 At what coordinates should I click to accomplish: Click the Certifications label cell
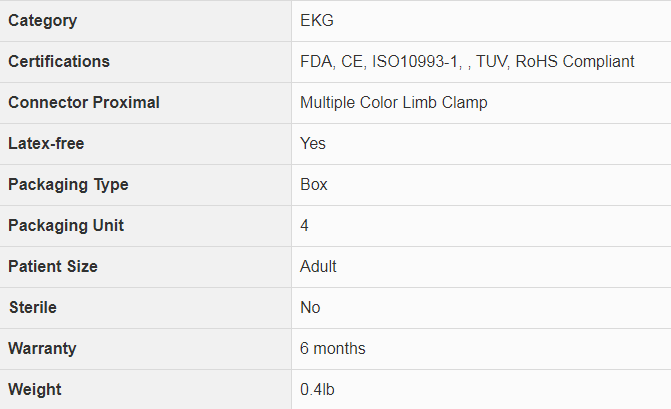click(x=59, y=62)
